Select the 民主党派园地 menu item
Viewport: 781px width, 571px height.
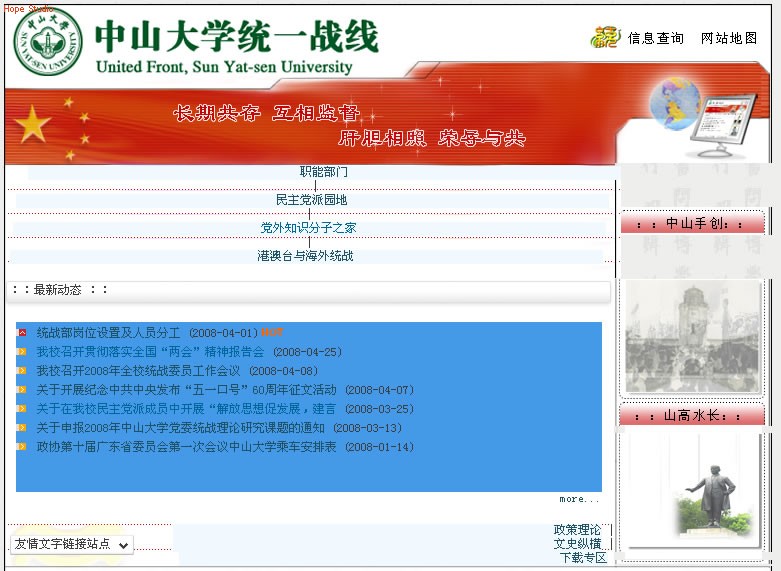coord(311,200)
